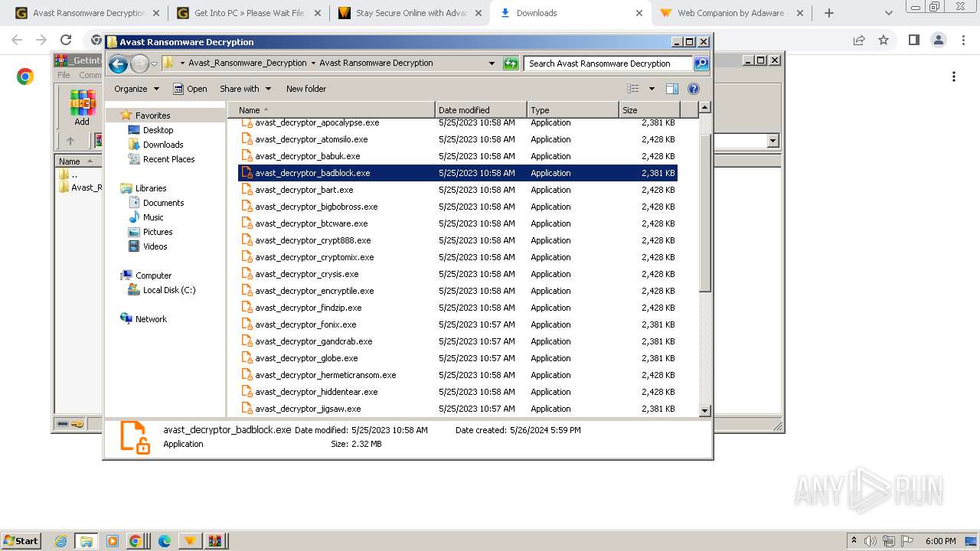Select avast_decryptor_globe.exe file
Viewport: 980px width, 551px height.
point(458,358)
